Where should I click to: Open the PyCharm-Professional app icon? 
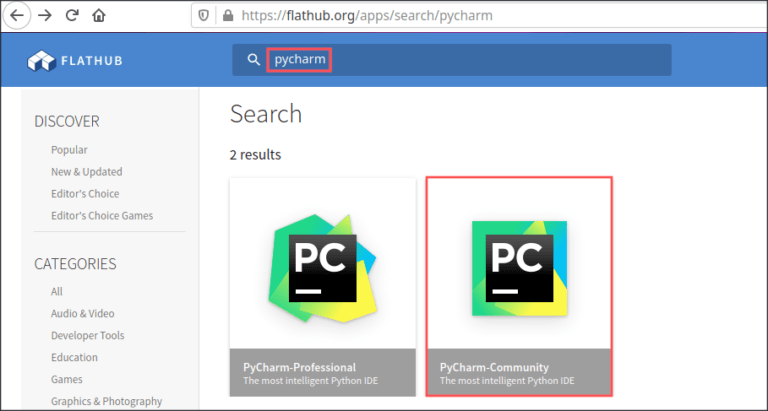(x=322, y=268)
